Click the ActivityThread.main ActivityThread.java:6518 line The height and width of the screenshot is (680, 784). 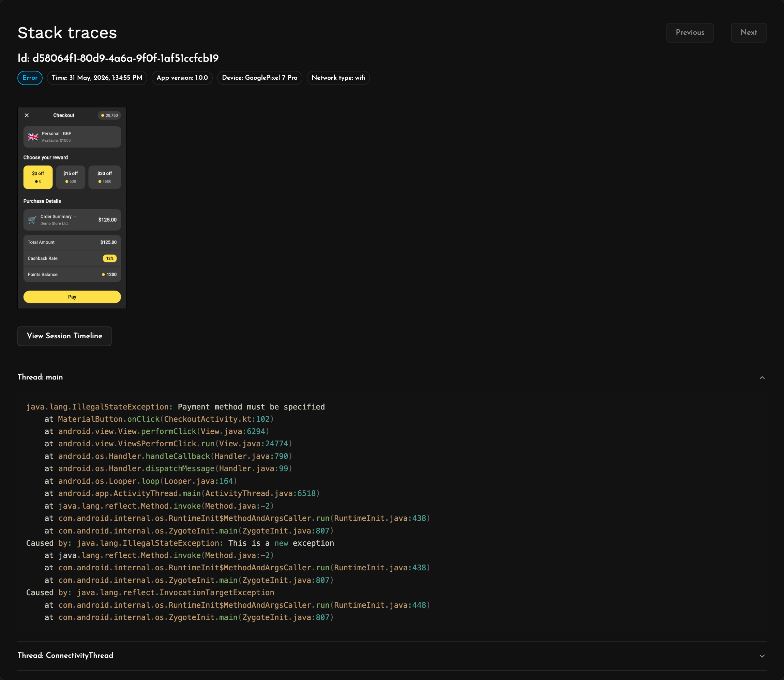182,494
